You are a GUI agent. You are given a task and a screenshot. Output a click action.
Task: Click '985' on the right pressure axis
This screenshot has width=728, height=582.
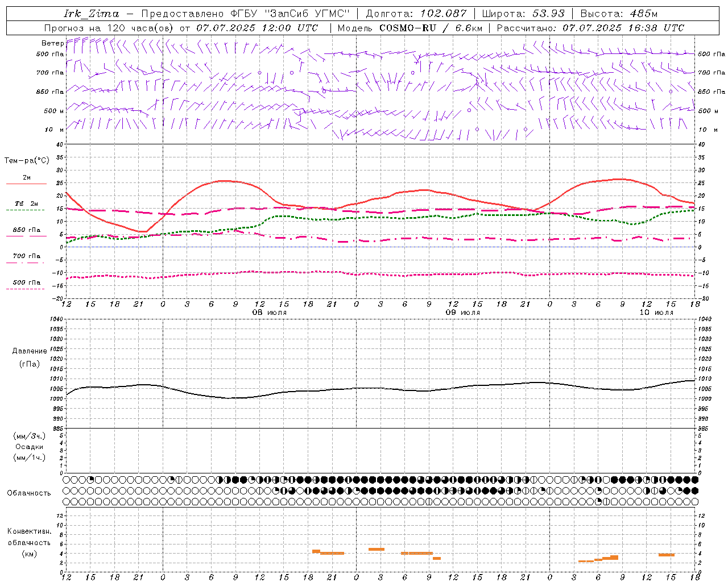703,429
